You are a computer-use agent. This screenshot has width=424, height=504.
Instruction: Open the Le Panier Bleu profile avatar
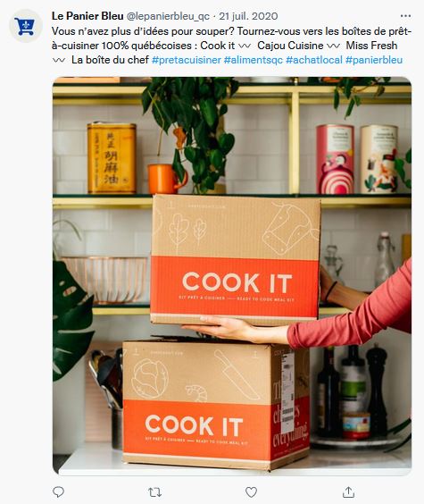pos(26,26)
